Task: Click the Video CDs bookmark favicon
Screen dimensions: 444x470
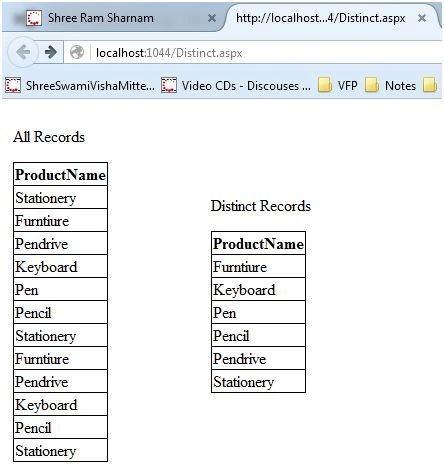Action: [x=169, y=85]
